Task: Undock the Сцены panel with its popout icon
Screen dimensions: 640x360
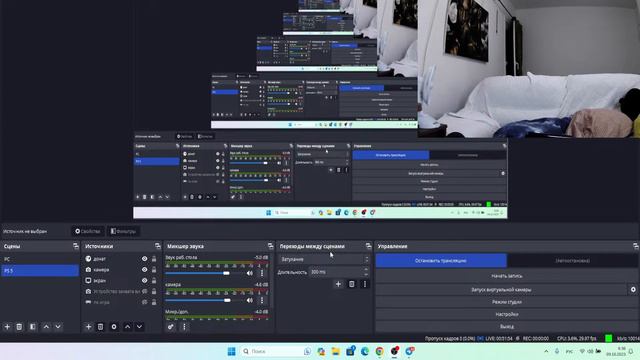Action: pos(76,246)
